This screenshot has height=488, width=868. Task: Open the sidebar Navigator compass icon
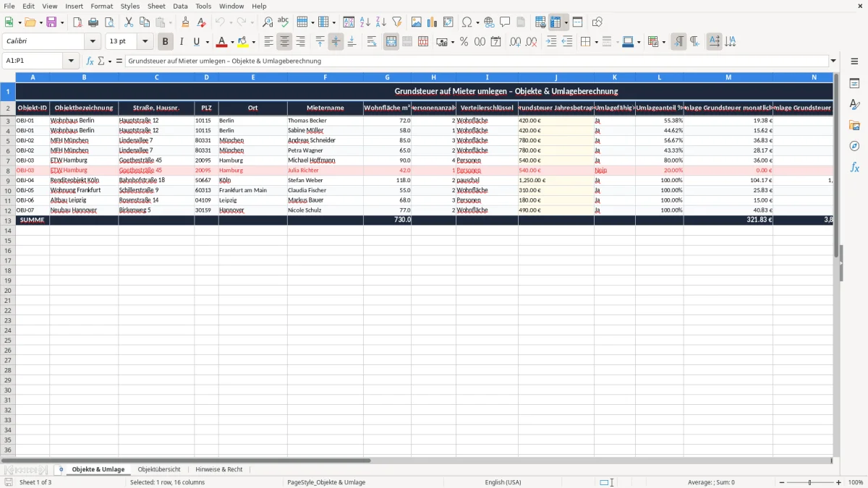pyautogui.click(x=854, y=146)
